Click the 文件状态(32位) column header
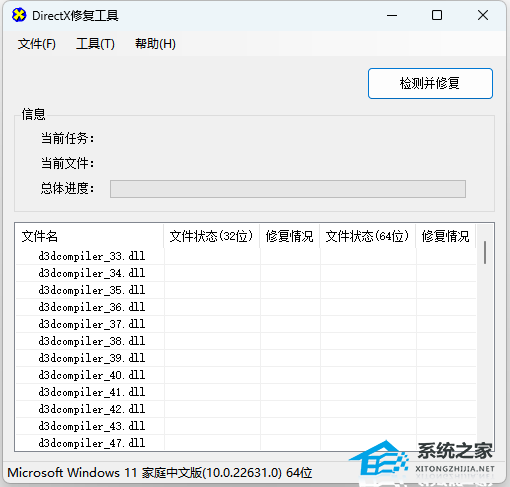This screenshot has height=487, width=510. coord(211,236)
